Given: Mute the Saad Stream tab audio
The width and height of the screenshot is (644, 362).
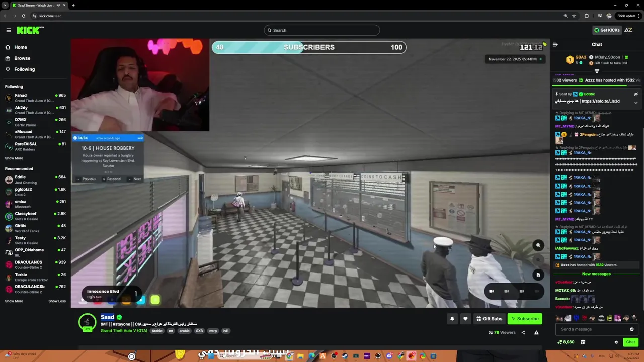Looking at the screenshot, I should 58,5.
